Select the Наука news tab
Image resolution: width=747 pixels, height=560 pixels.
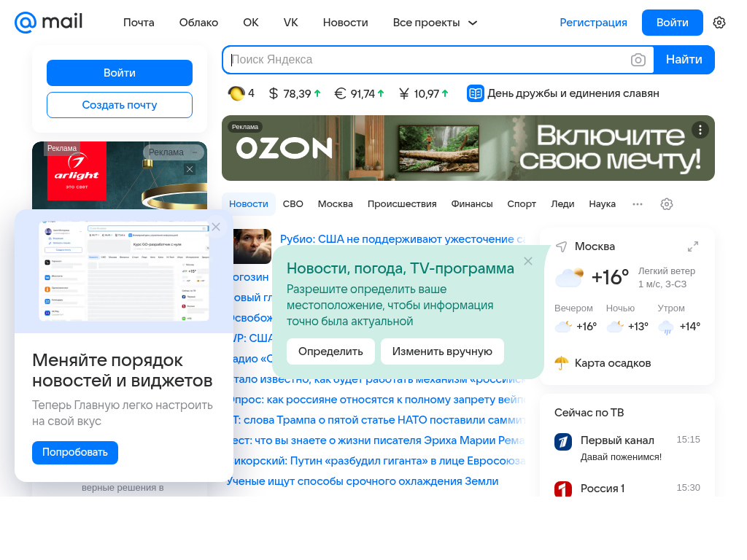coord(602,204)
